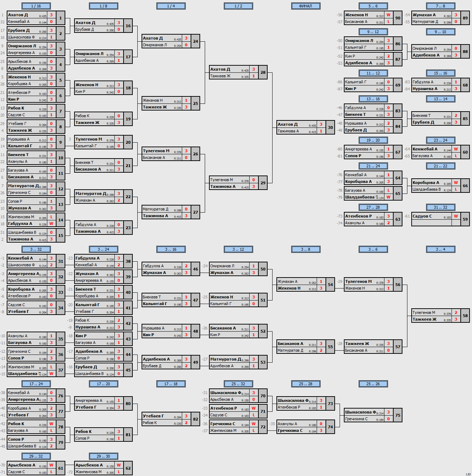Select "Кенжебай А" in match 60
This screenshot has height=476, width=472.
click(425, 149)
